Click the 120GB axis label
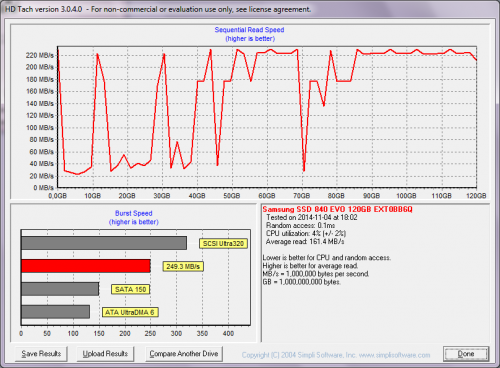500x368 pixels. click(x=476, y=196)
